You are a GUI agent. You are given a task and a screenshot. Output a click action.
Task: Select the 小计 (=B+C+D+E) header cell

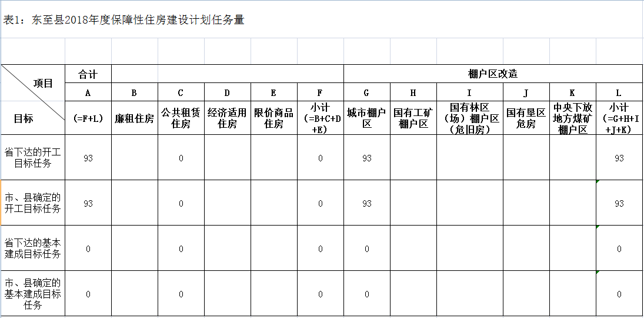(x=321, y=118)
